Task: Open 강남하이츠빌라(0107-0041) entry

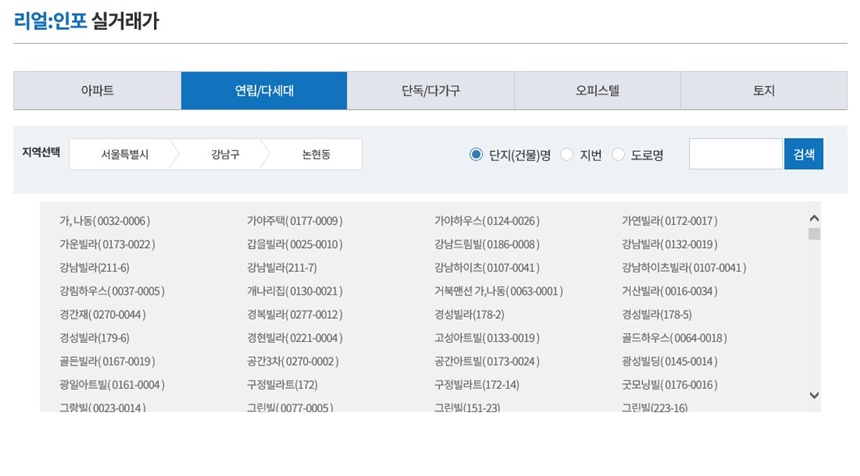Action: (684, 268)
